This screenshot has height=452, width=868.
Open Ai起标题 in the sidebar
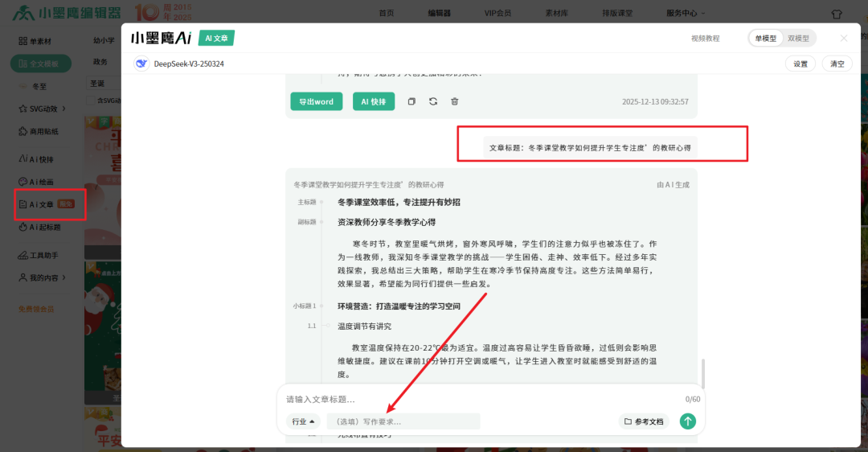coord(40,227)
